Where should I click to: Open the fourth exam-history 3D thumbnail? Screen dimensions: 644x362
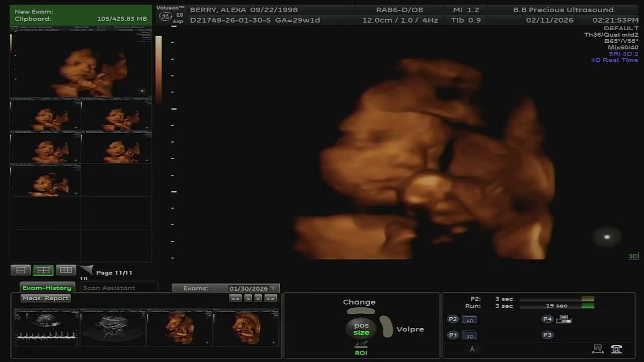point(246,327)
